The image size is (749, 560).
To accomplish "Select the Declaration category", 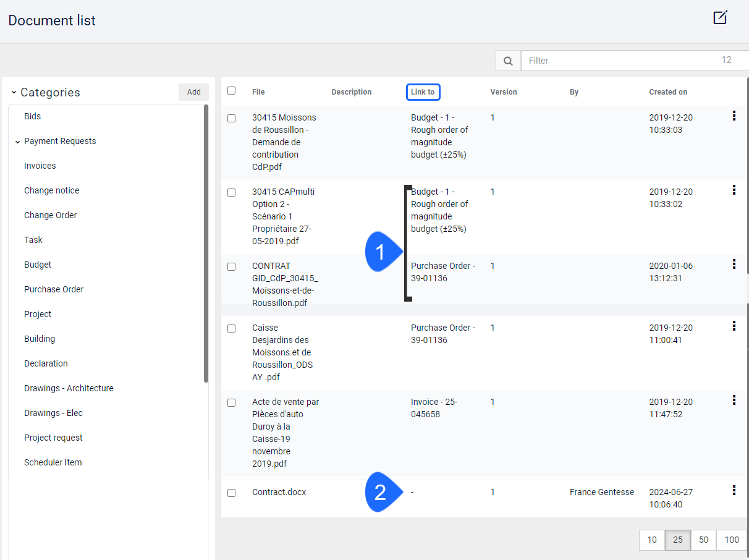I will [x=46, y=363].
